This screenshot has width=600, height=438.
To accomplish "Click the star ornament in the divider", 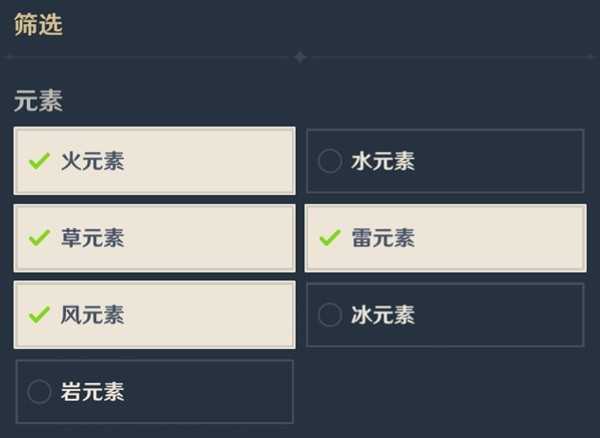I will (299, 58).
